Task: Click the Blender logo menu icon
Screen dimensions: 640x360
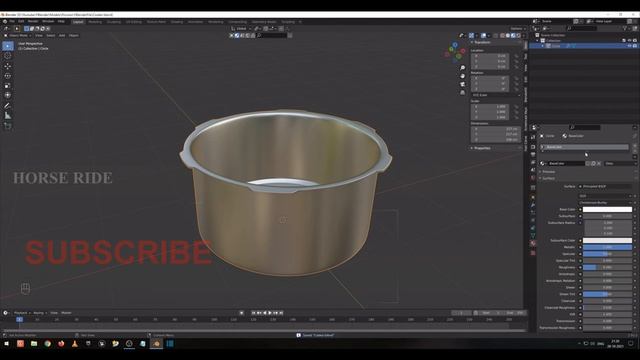Action: pyautogui.click(x=4, y=21)
